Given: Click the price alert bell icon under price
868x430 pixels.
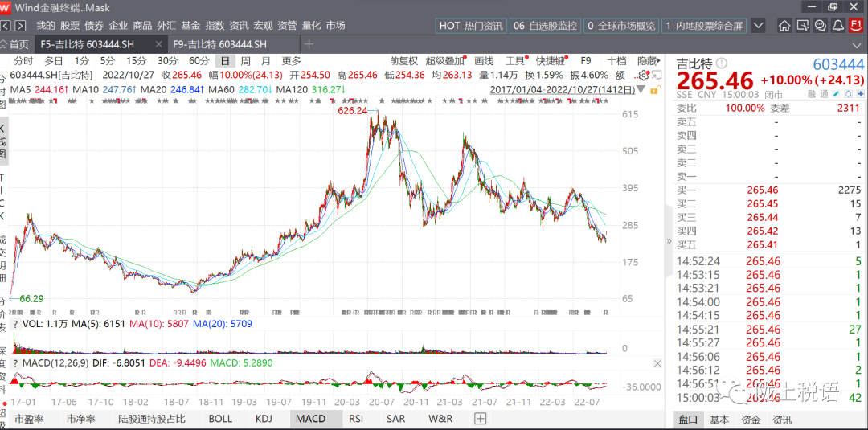Looking at the screenshot, I should click(849, 94).
